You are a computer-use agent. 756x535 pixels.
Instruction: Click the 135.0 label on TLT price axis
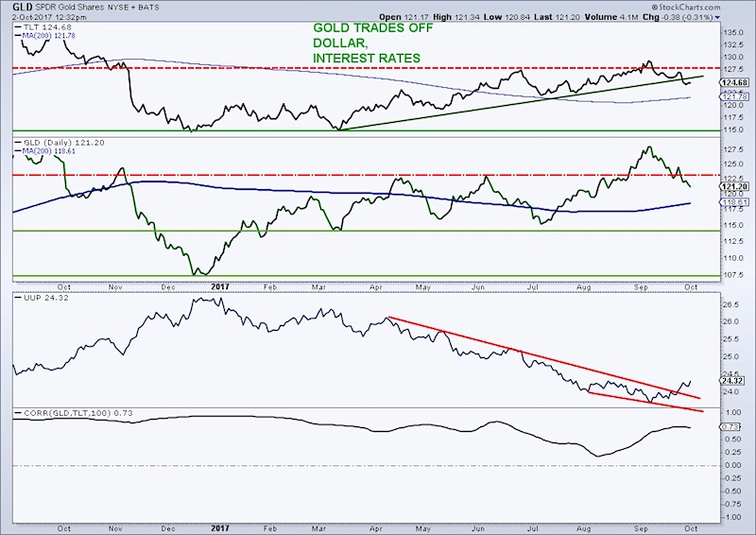coord(733,33)
